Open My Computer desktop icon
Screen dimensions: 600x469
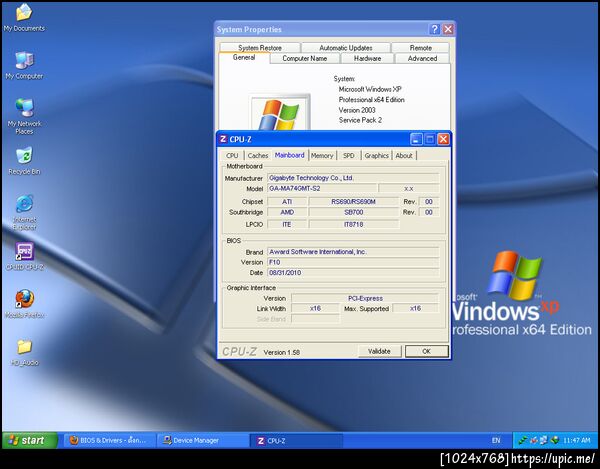pyautogui.click(x=24, y=65)
